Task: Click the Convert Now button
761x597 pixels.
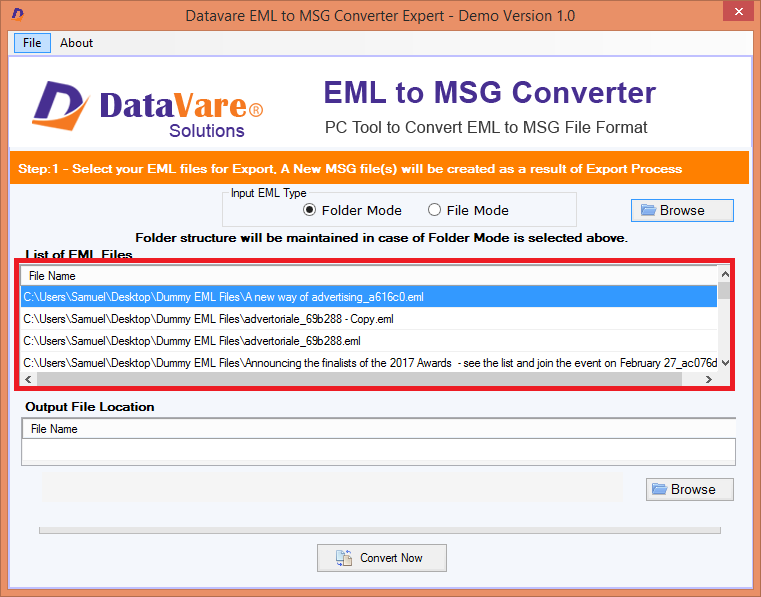Action: (381, 558)
